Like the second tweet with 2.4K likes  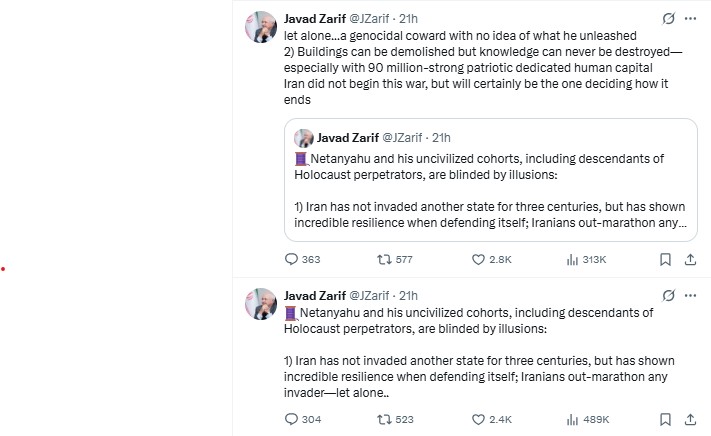click(x=478, y=419)
